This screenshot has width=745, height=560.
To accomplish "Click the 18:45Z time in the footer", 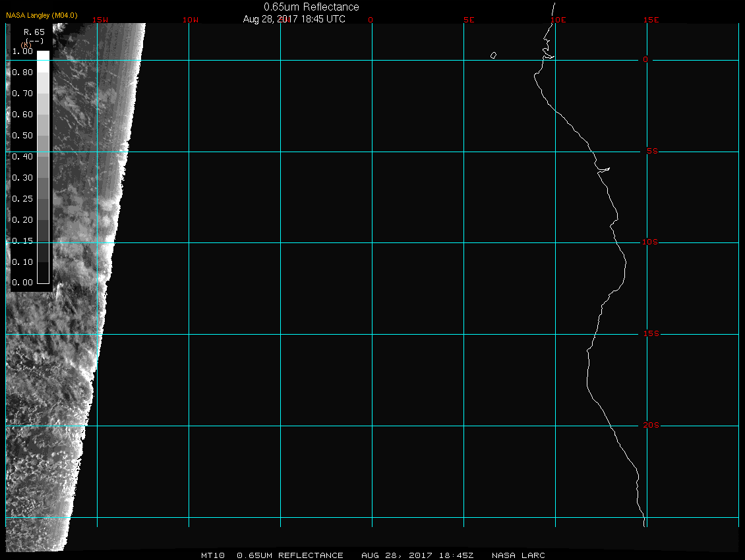I will 456,555.
